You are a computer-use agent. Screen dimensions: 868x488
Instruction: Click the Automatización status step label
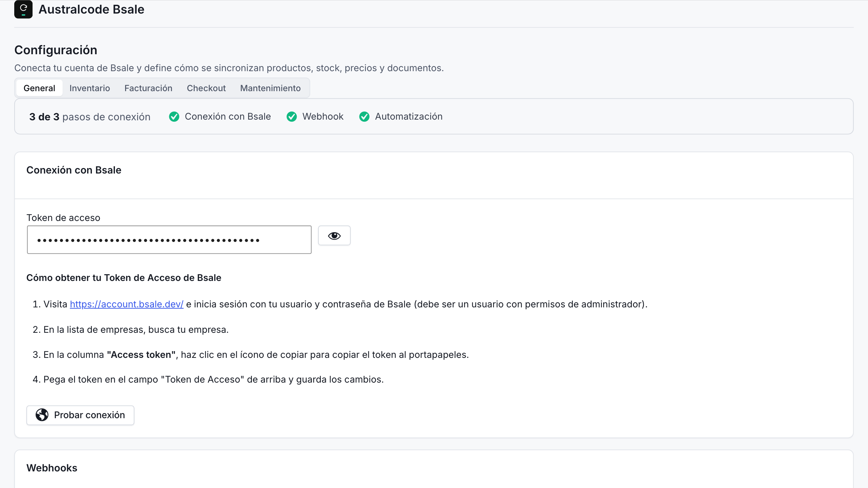pyautogui.click(x=409, y=117)
